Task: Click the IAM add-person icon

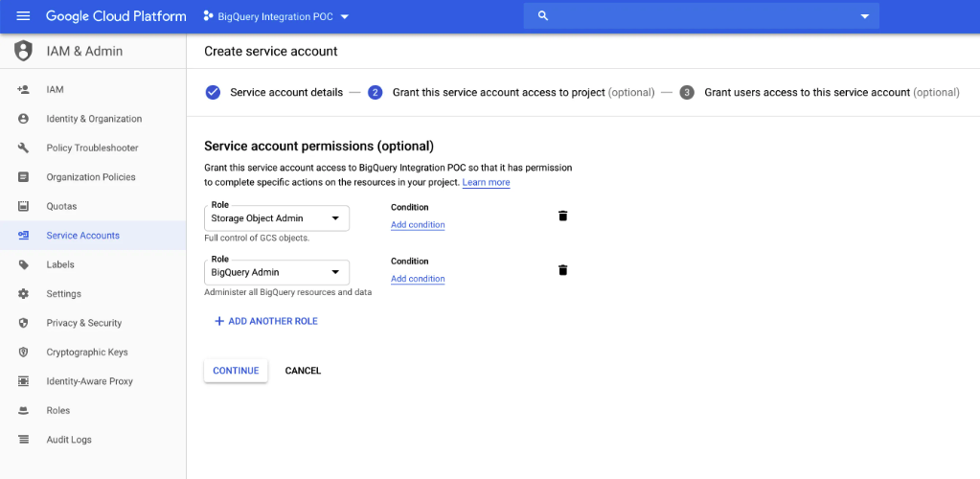Action: [23, 89]
